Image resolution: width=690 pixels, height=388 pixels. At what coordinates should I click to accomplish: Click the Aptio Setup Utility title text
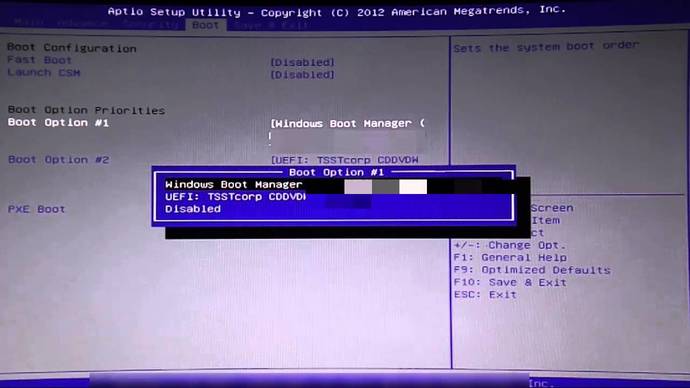click(337, 11)
